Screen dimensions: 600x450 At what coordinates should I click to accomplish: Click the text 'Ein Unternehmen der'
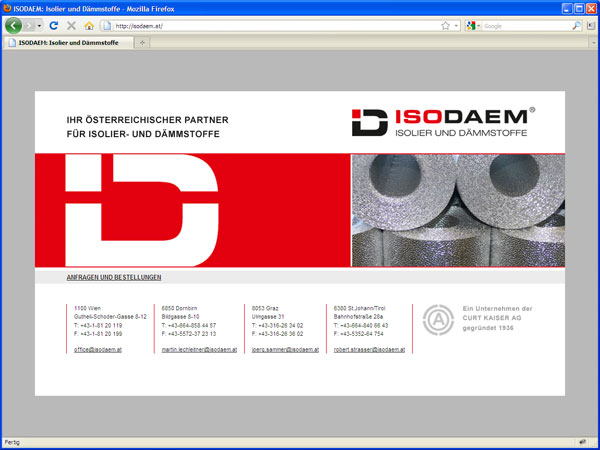(x=497, y=308)
